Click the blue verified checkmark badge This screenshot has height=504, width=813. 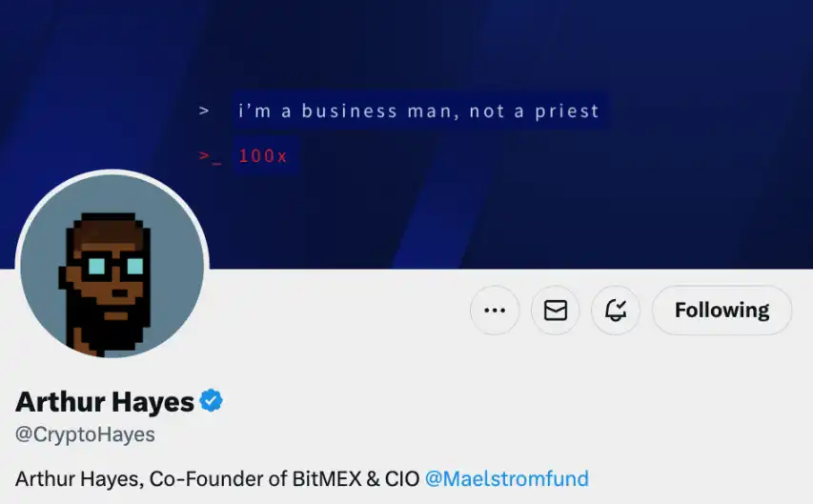pyautogui.click(x=211, y=401)
